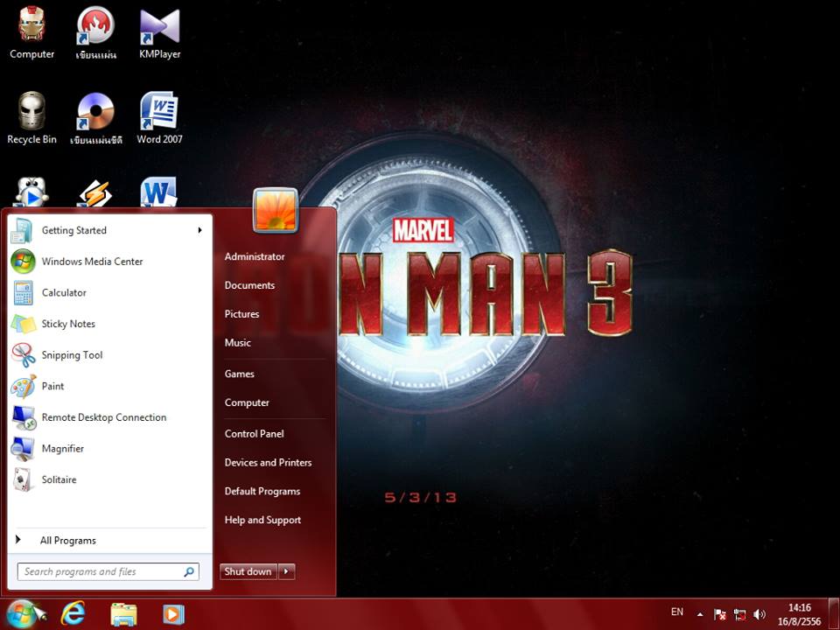Click the Snipping Tool label
840x630 pixels.
(72, 355)
